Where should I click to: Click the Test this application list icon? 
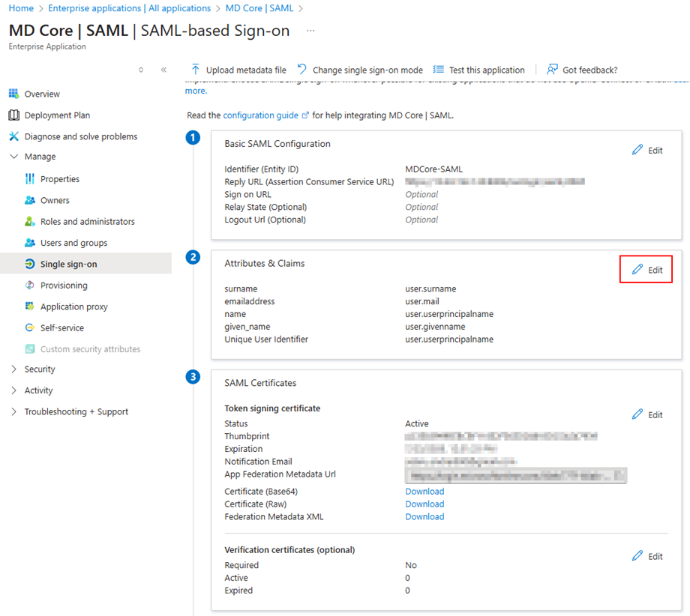438,70
